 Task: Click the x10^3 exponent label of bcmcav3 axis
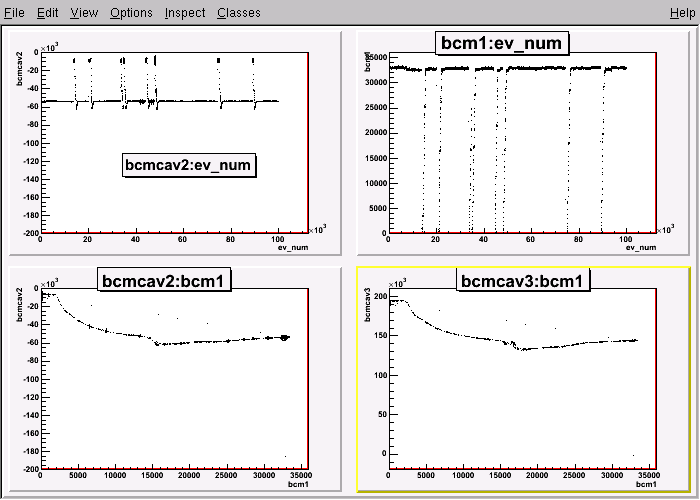398,284
